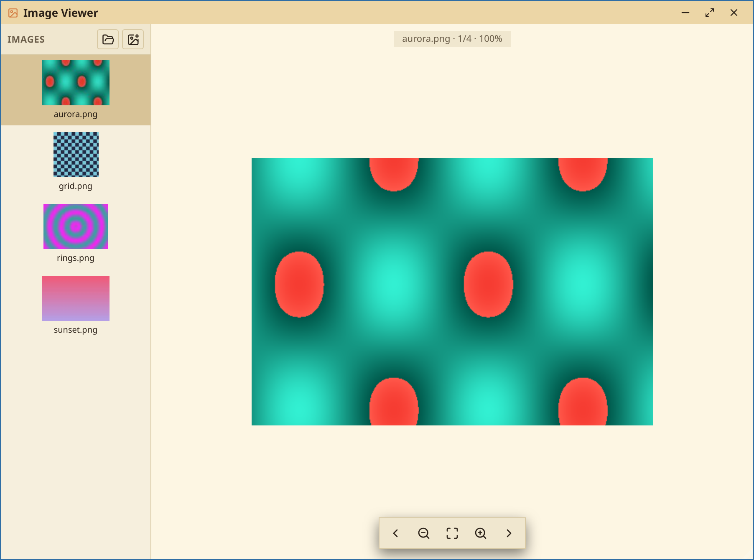Close the Image Viewer window

point(734,13)
